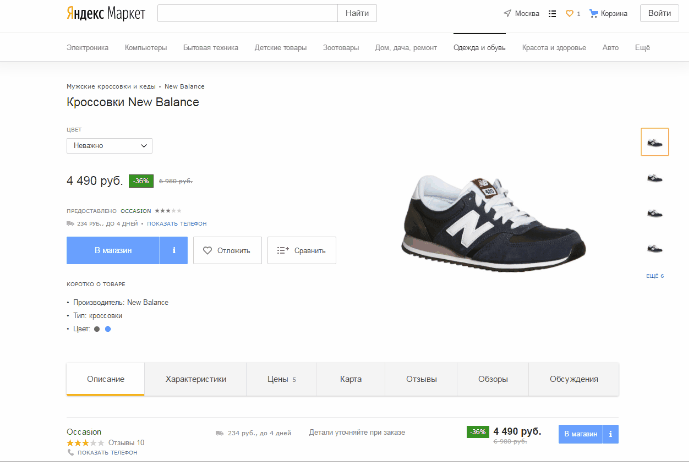
Task: Switch to the Характеристики tab
Action: click(x=196, y=379)
